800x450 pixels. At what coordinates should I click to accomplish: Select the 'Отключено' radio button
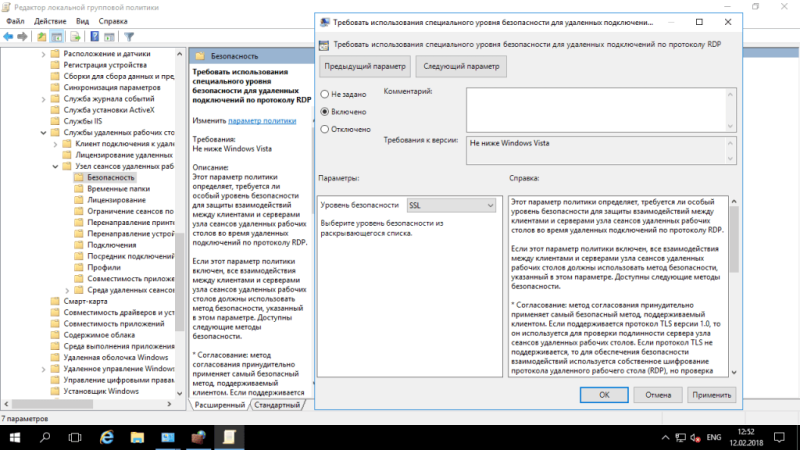[324, 129]
